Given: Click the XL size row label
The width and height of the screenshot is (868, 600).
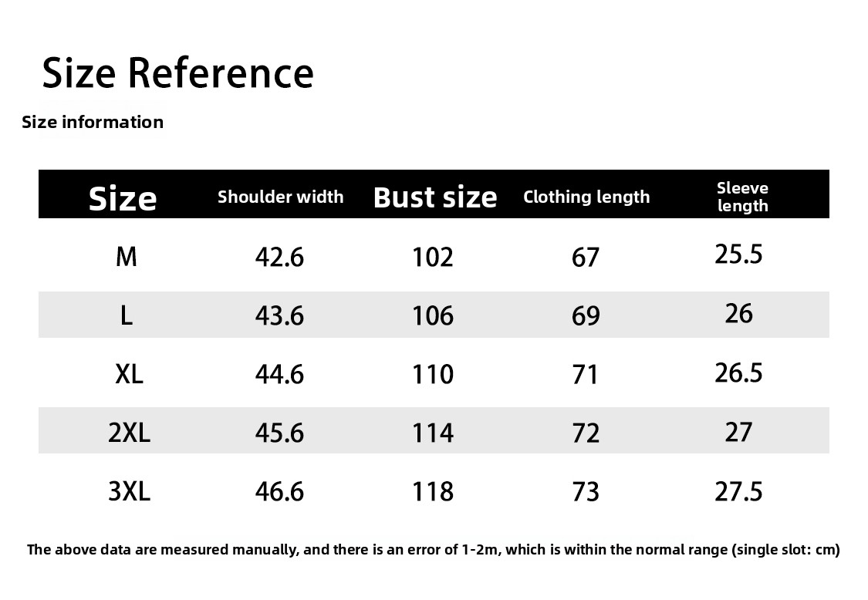Looking at the screenshot, I should click(129, 374).
